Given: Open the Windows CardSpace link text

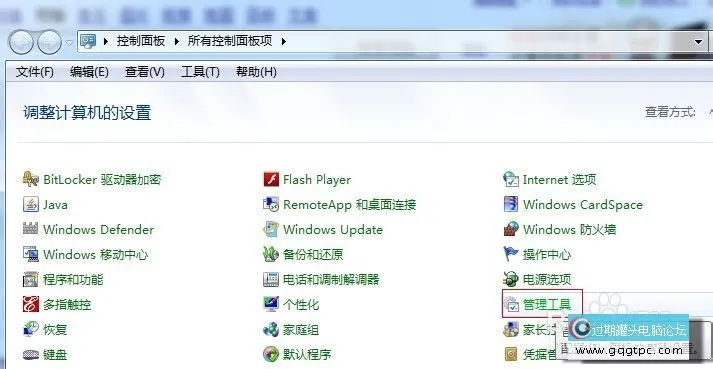Looking at the screenshot, I should tap(583, 204).
